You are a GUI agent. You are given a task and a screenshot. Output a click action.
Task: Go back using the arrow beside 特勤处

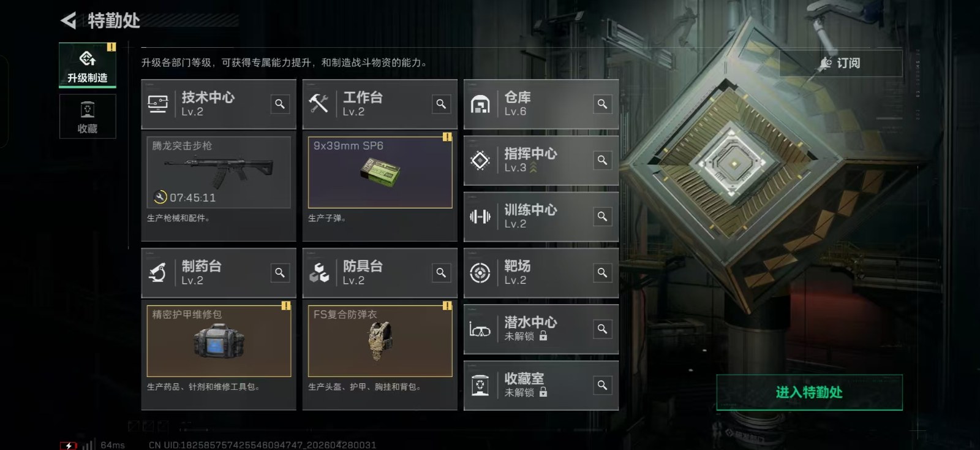pyautogui.click(x=69, y=20)
